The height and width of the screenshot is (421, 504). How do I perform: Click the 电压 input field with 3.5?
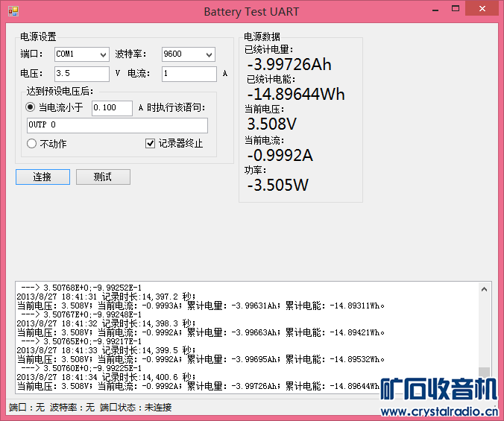[82, 74]
